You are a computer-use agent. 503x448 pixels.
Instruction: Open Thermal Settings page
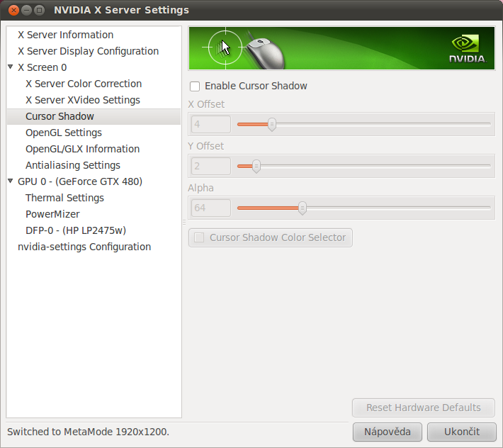[64, 198]
